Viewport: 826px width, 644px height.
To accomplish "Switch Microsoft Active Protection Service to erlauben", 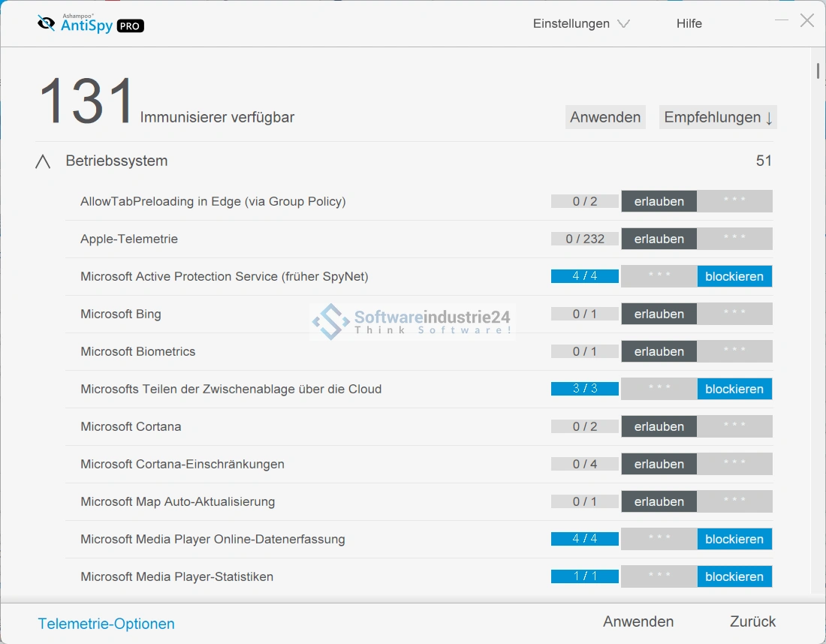I will click(x=659, y=276).
